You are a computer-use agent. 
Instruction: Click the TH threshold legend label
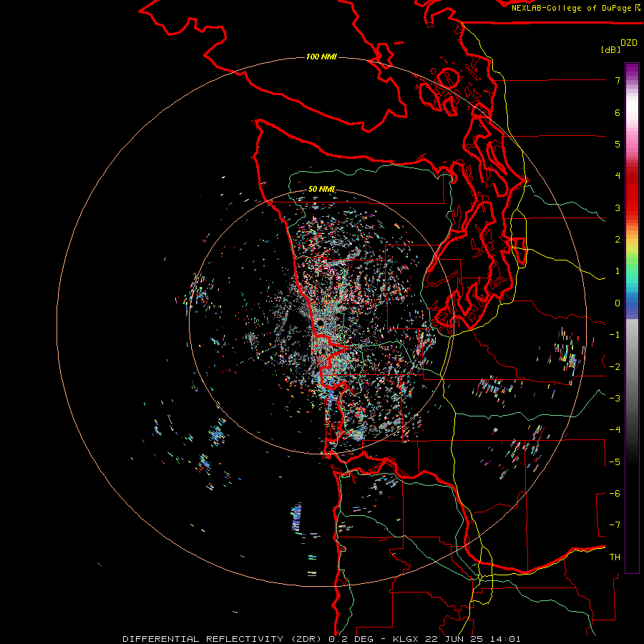pos(615,557)
